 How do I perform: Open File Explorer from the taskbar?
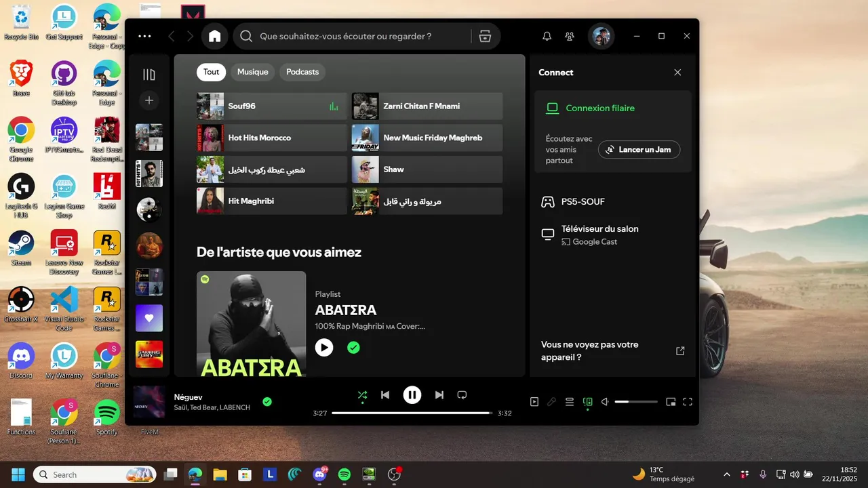[x=220, y=474]
